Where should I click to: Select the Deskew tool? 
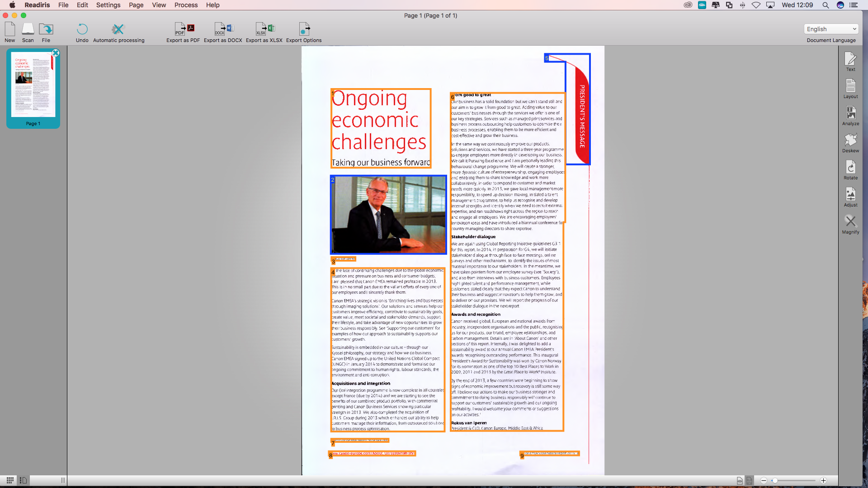coord(850,140)
